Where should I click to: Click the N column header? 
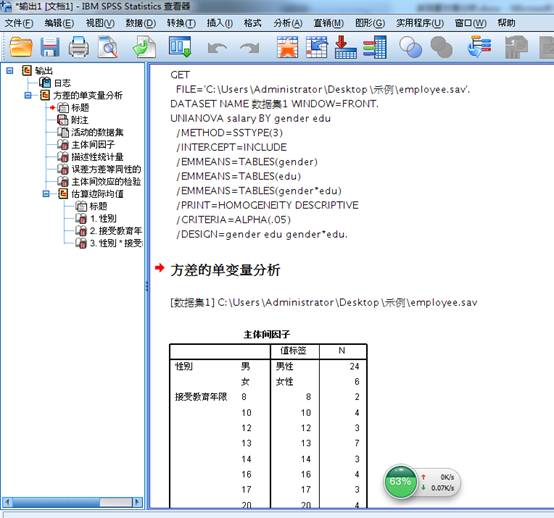click(x=342, y=351)
